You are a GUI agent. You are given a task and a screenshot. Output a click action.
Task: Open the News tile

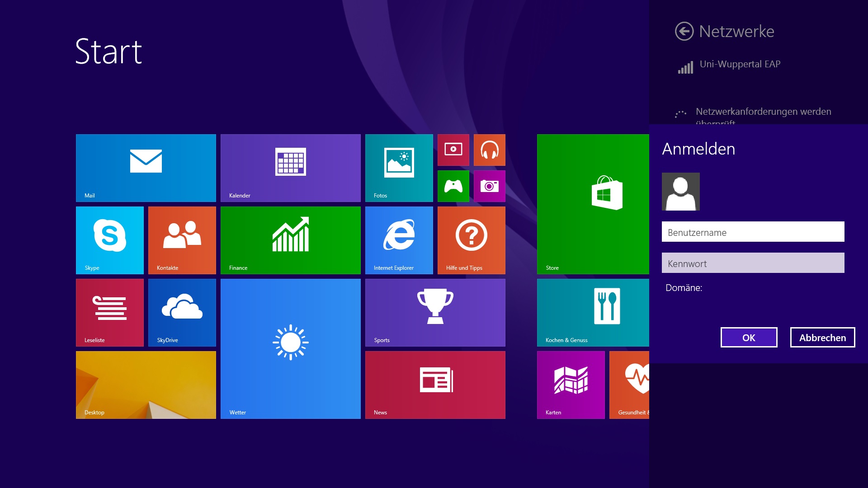[435, 385]
